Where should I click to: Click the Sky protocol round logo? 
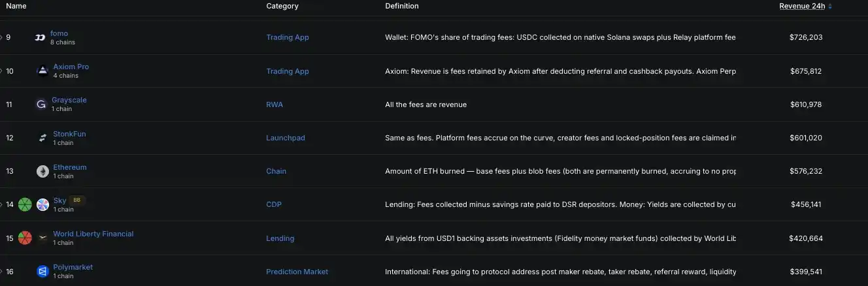point(42,204)
